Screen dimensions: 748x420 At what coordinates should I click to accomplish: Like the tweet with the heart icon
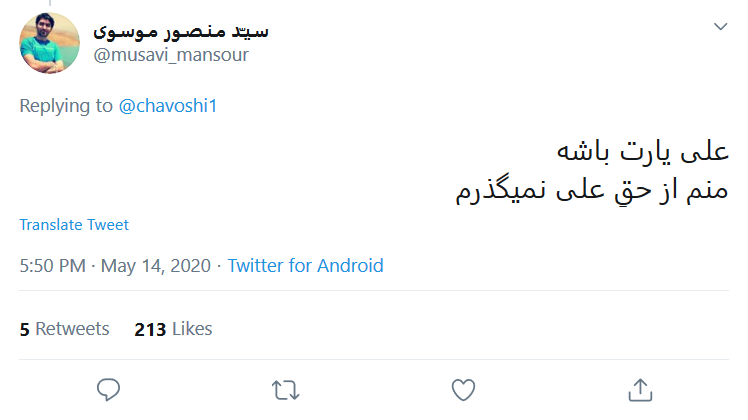click(x=462, y=388)
